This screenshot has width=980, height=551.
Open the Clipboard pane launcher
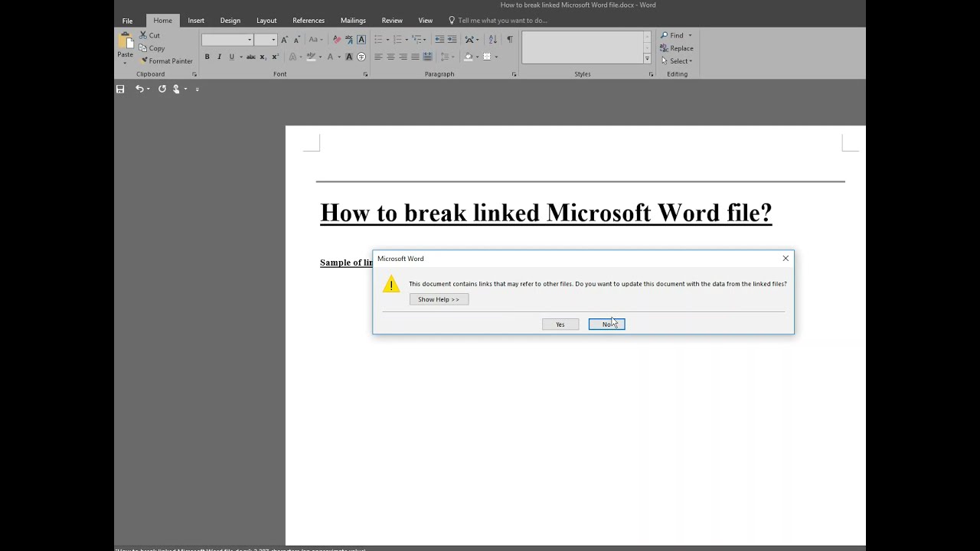(x=194, y=74)
